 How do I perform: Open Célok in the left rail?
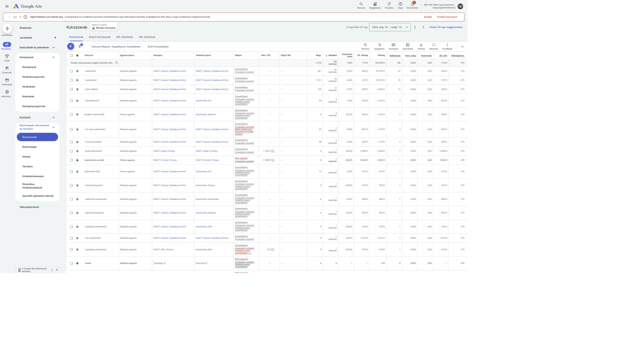tap(7, 58)
